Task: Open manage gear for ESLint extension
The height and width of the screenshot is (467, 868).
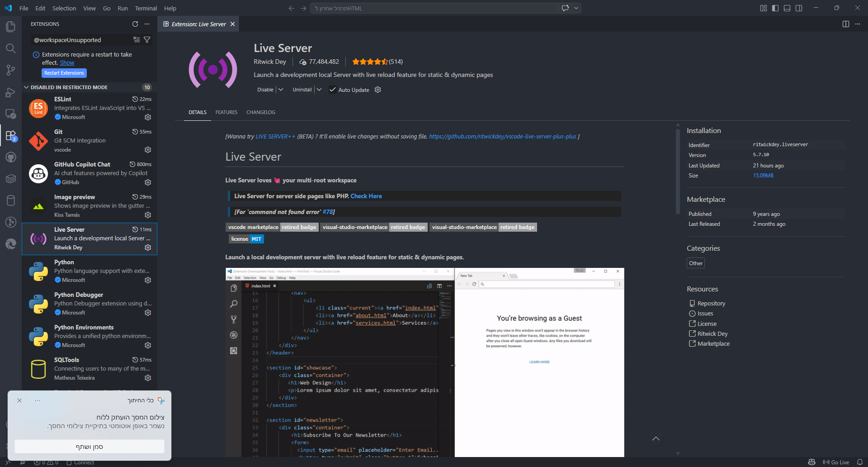Action: pyautogui.click(x=148, y=117)
